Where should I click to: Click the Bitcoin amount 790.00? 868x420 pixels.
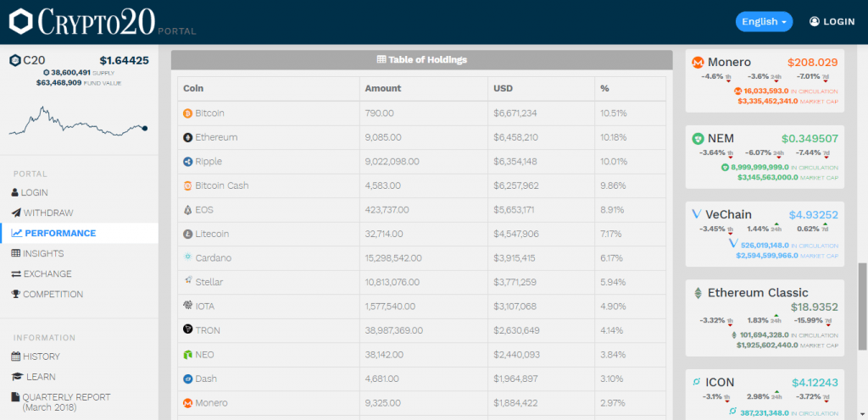coord(379,113)
